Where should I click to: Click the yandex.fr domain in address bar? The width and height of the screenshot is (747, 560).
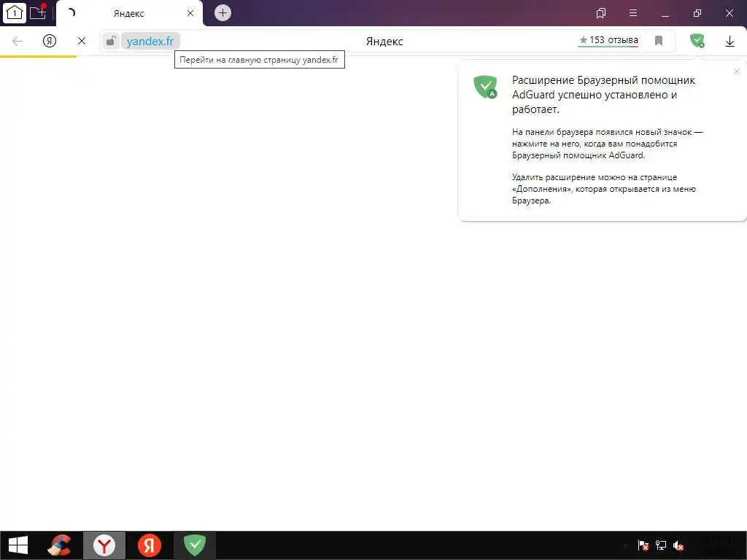150,42
